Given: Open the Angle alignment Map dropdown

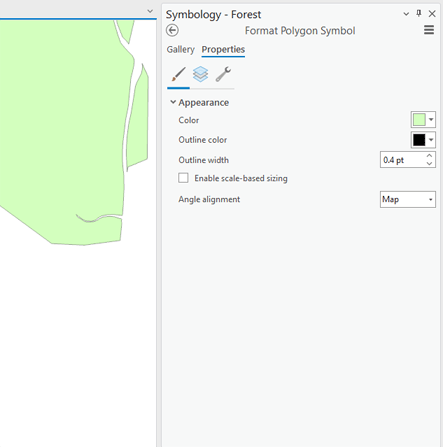Looking at the screenshot, I should [408, 199].
